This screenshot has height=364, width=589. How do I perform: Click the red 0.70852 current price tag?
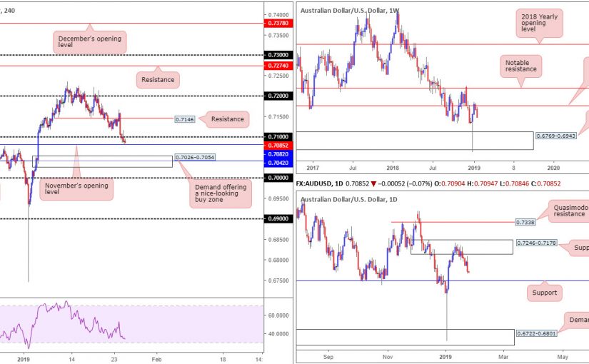pyautogui.click(x=277, y=145)
